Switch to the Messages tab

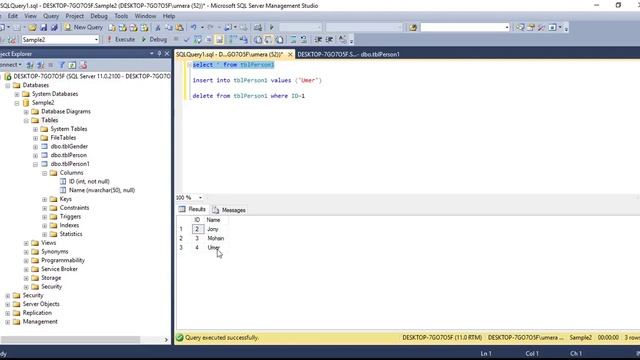[x=229, y=210]
